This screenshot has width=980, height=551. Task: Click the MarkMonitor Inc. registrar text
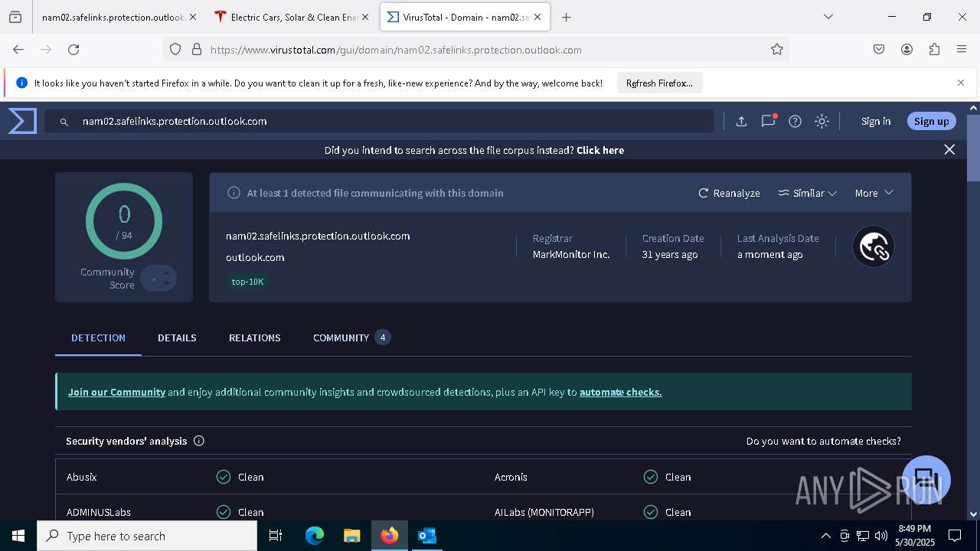click(571, 254)
